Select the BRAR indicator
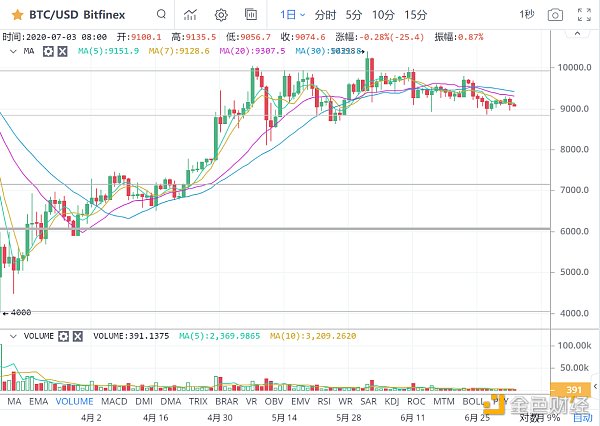Screen dimensions: 600x426 click(x=227, y=402)
